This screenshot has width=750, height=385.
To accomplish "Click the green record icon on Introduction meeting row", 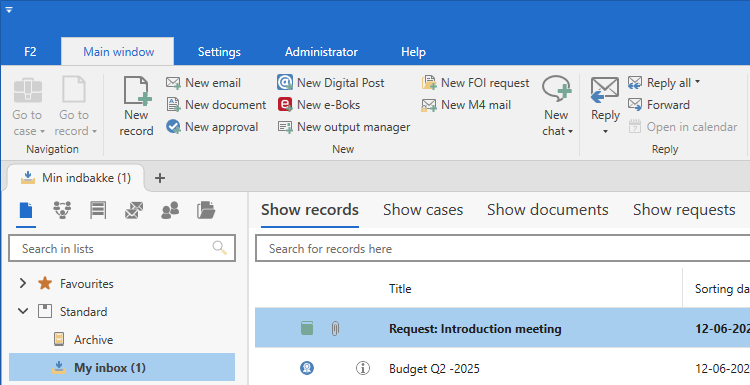I will (x=307, y=329).
